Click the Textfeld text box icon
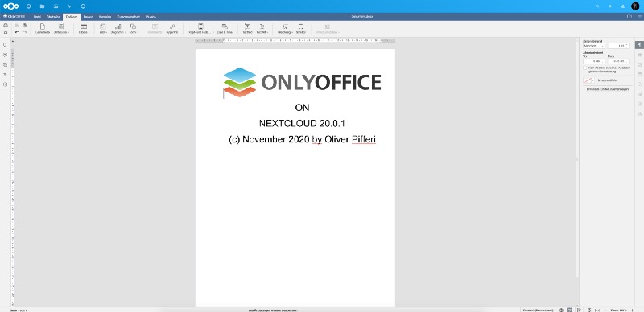The height and width of the screenshot is (312, 644). coord(247,28)
